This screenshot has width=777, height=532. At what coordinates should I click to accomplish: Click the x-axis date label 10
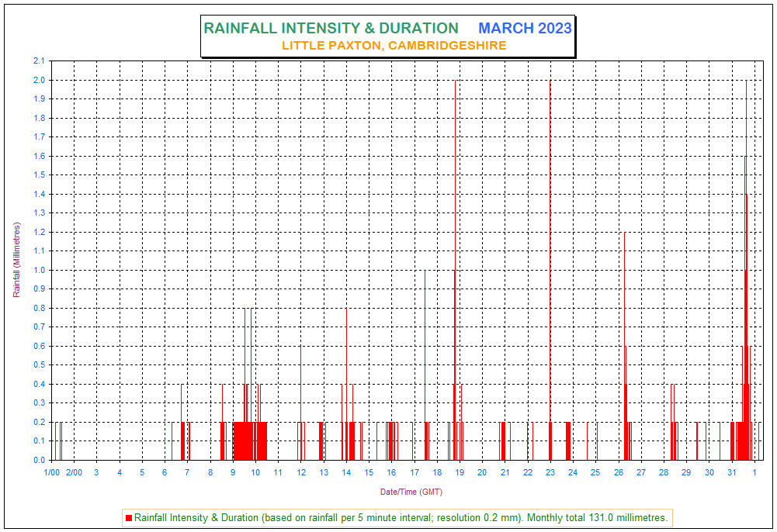point(255,472)
